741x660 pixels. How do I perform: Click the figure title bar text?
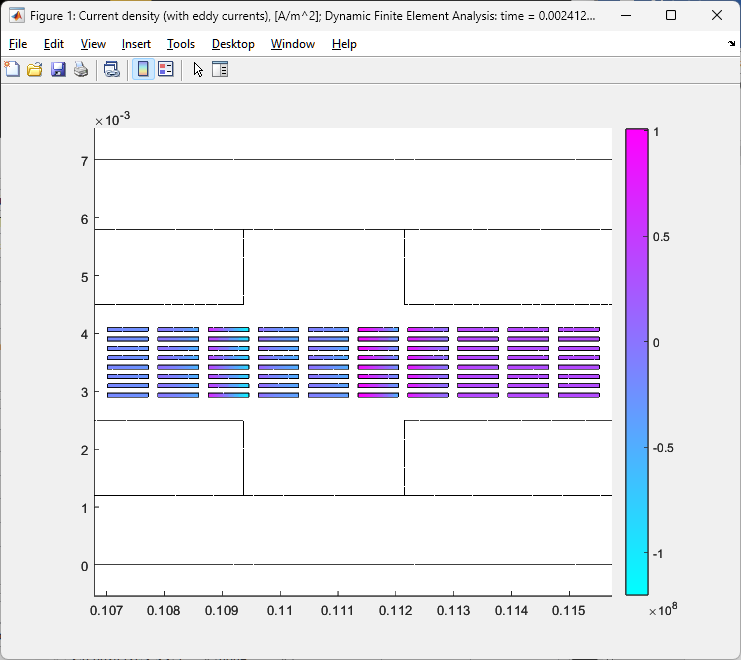click(x=312, y=16)
